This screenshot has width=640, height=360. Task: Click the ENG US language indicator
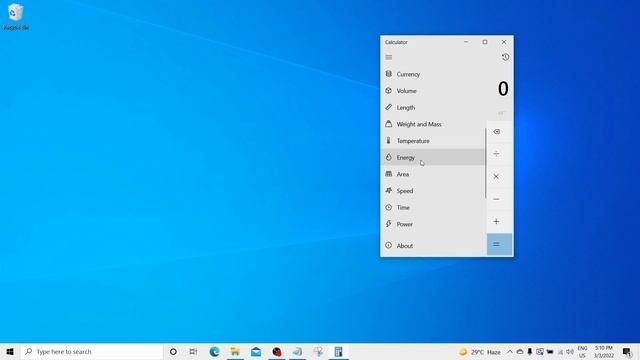[582, 352]
